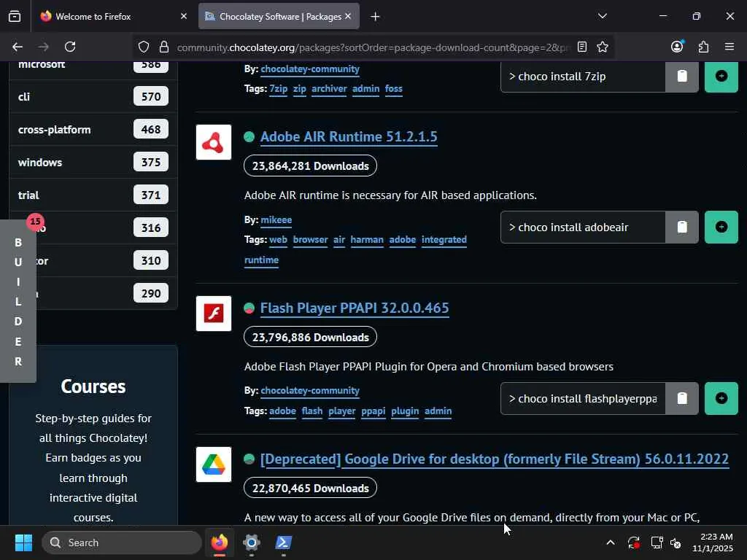Select the harman tag
Screen dimensions: 747x560
pos(367,240)
